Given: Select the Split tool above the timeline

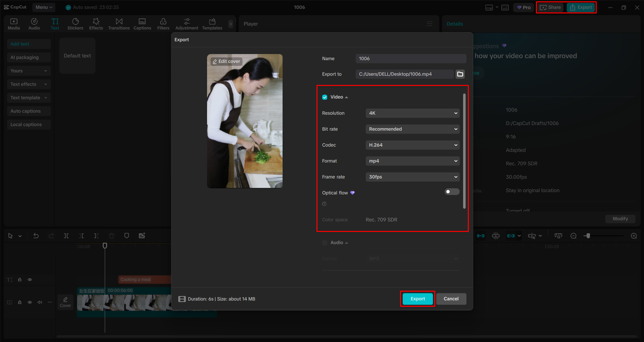Looking at the screenshot, I should [66, 236].
